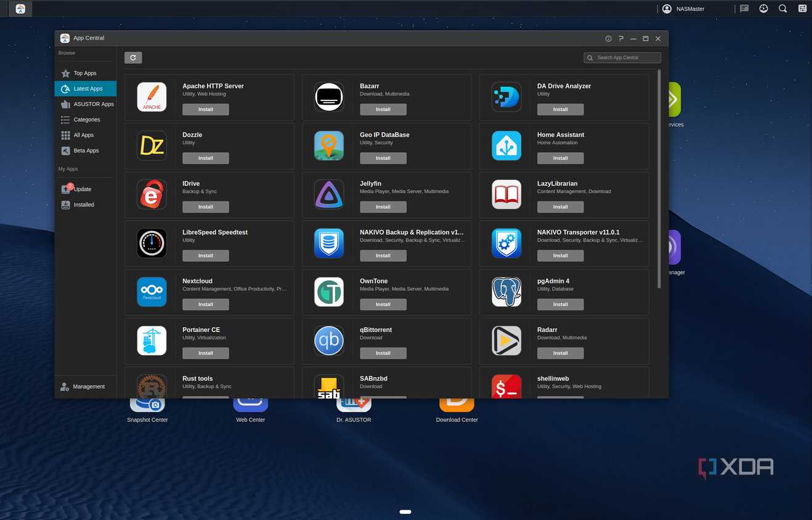Select the Radarr app icon
812x520 pixels.
point(506,340)
